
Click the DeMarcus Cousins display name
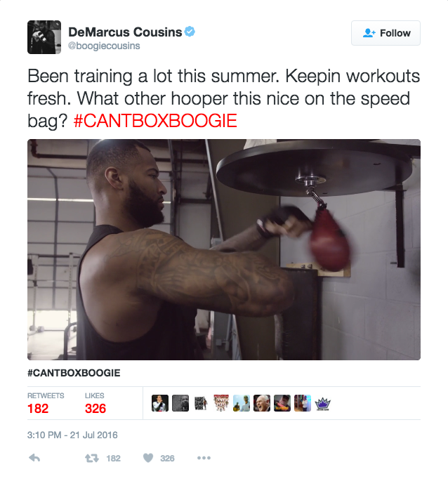125,32
